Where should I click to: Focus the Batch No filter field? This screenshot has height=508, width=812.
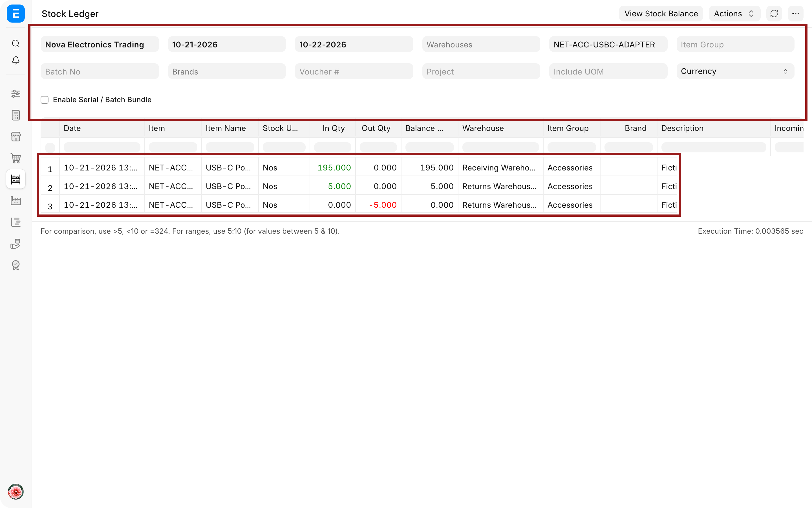pyautogui.click(x=100, y=71)
